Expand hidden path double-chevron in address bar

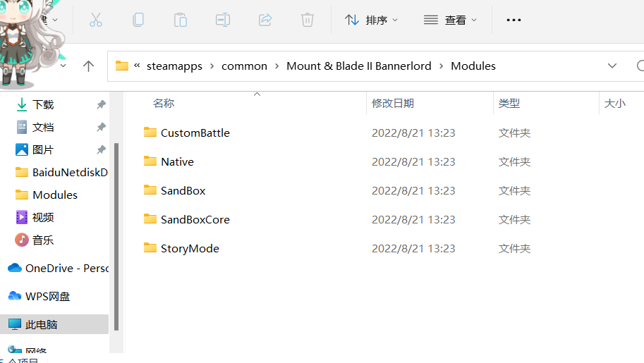click(137, 66)
